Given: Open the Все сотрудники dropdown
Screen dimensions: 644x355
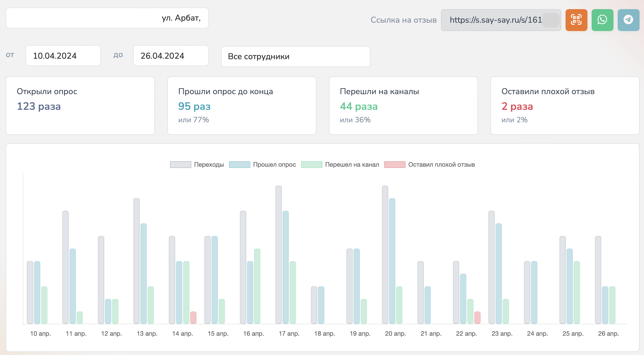Looking at the screenshot, I should tap(296, 57).
